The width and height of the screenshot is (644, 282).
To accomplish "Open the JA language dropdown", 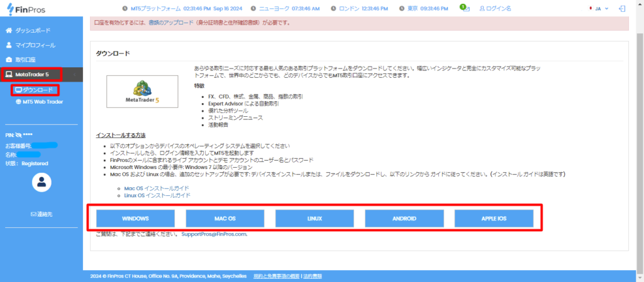I will coord(597,9).
